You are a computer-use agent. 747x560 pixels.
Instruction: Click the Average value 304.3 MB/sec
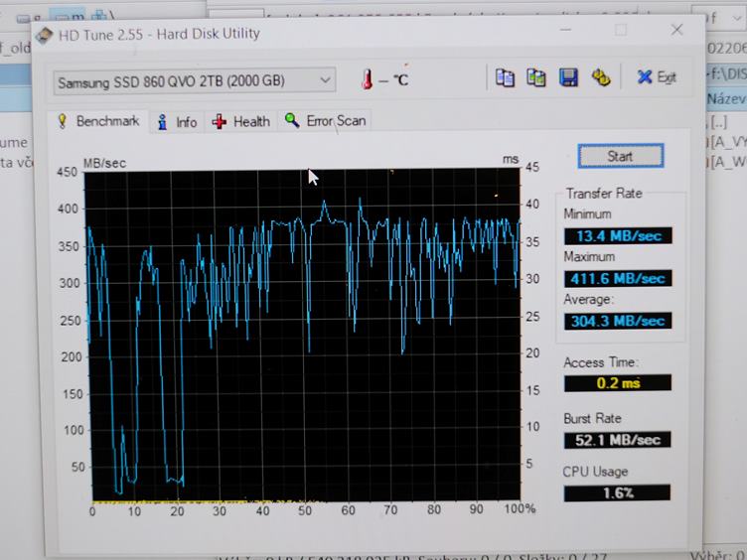click(618, 321)
